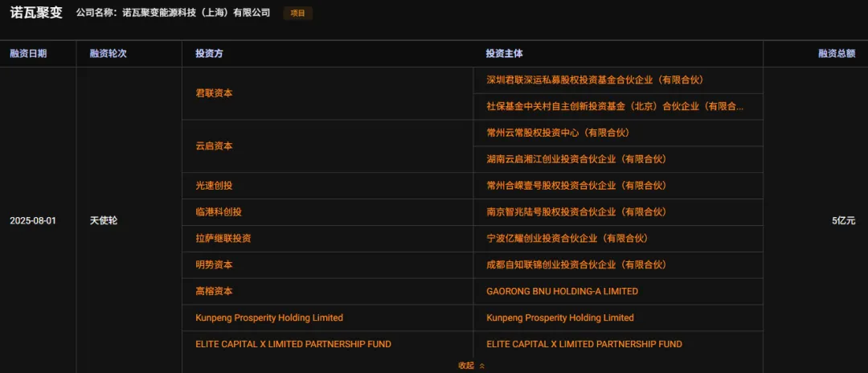
Task: Open investor 云启资本
Action: pos(214,146)
